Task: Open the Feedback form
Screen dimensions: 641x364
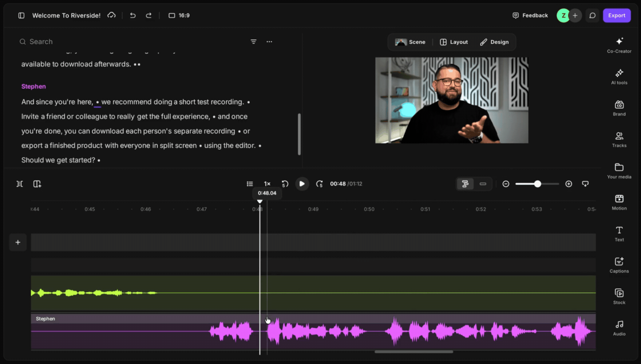Action: coord(530,15)
